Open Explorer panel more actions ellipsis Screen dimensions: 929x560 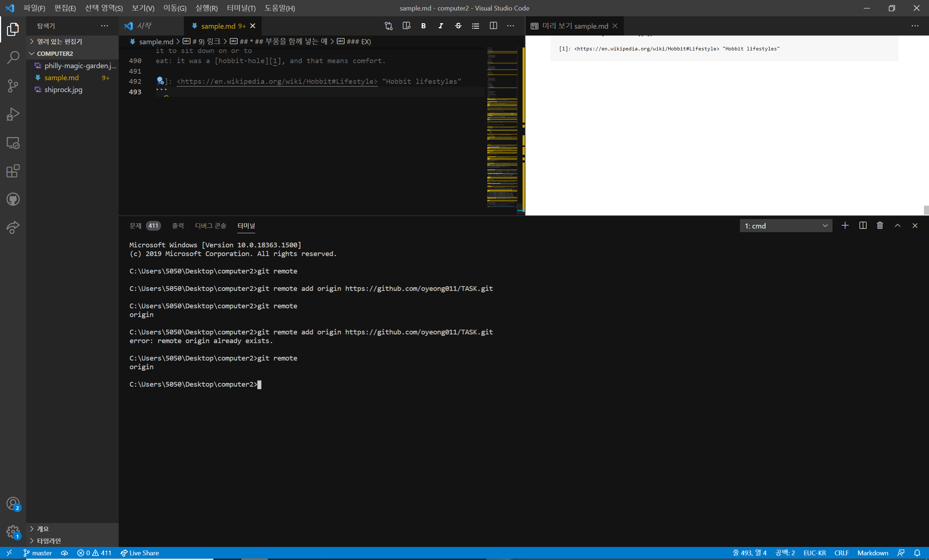point(105,26)
